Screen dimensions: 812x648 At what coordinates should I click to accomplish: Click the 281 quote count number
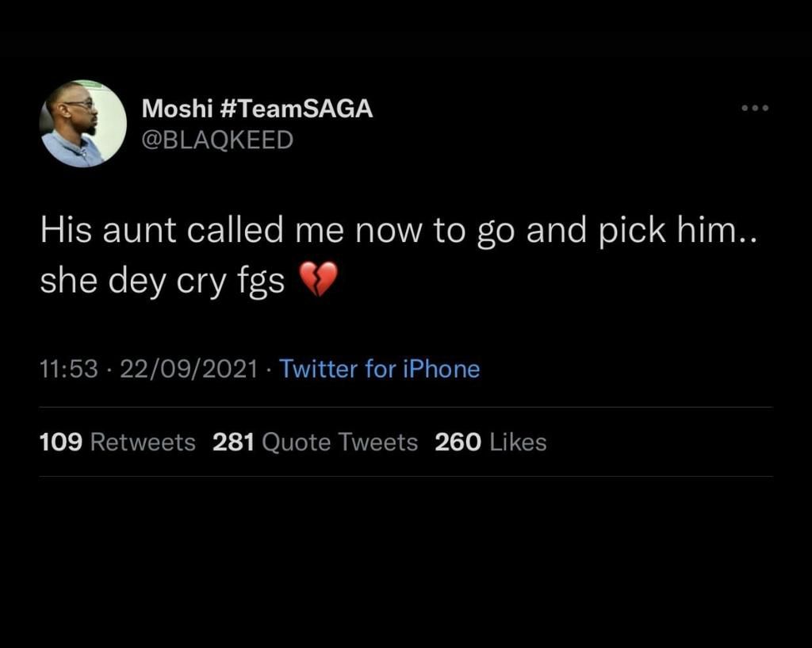click(233, 442)
